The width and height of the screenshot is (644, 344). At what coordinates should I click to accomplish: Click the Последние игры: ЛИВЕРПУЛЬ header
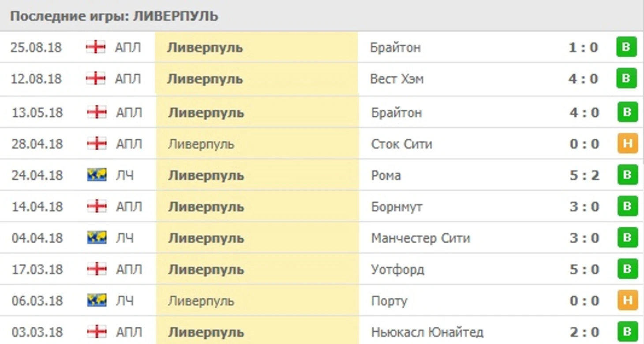click(114, 16)
